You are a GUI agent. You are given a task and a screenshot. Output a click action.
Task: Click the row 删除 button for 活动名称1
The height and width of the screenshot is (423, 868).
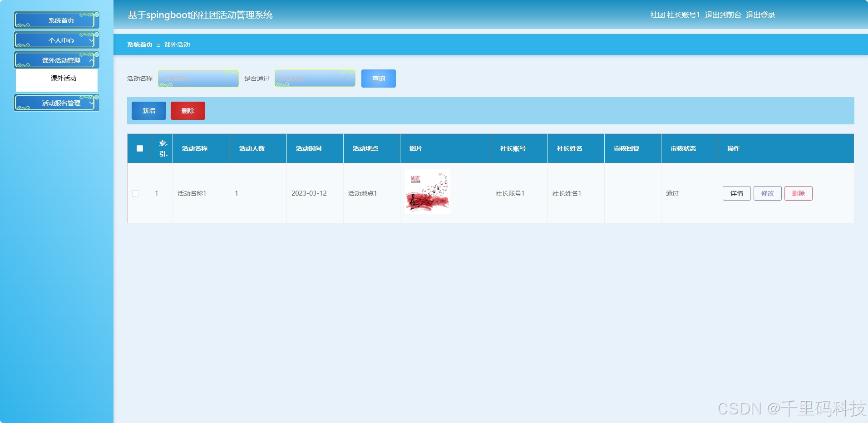(x=799, y=193)
